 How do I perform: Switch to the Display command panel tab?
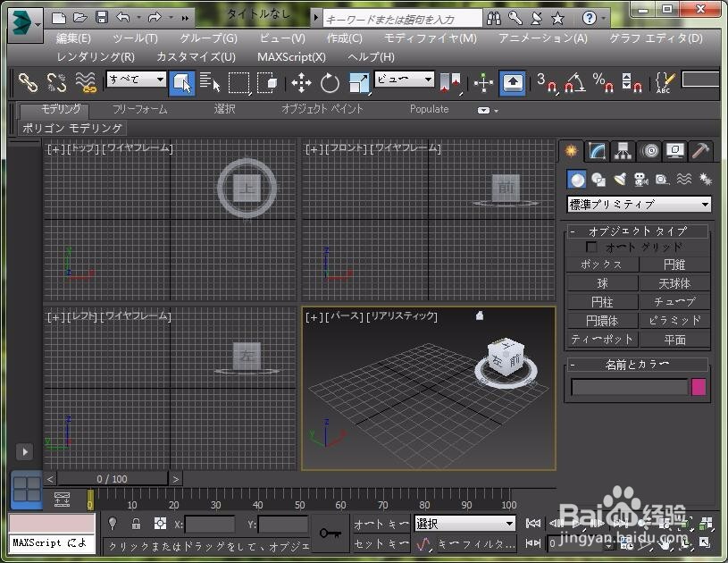tap(674, 151)
